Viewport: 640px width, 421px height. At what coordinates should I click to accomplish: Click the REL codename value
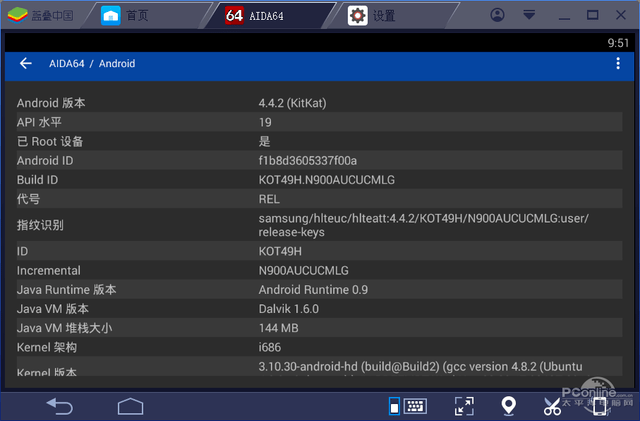tap(269, 199)
